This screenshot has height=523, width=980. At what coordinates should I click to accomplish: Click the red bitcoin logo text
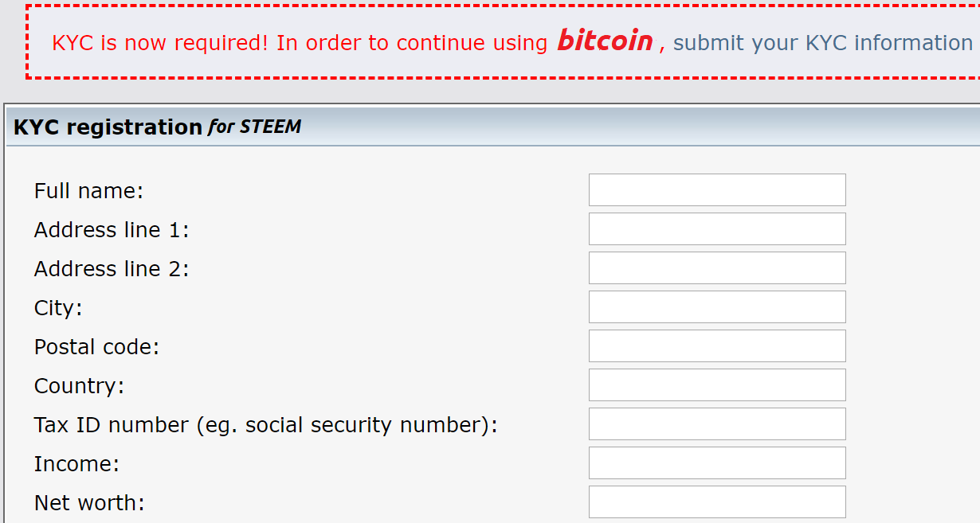click(605, 40)
